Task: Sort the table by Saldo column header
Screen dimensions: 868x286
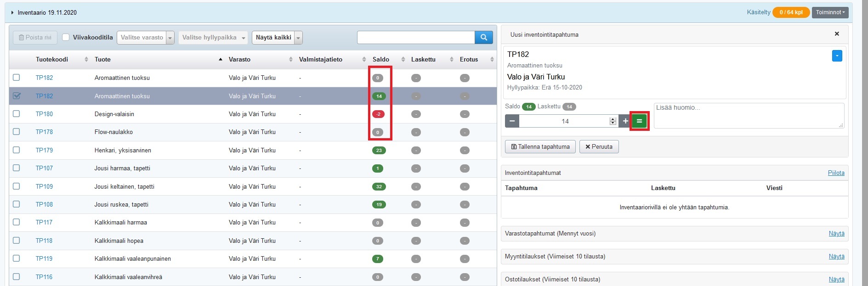Action: (x=381, y=60)
